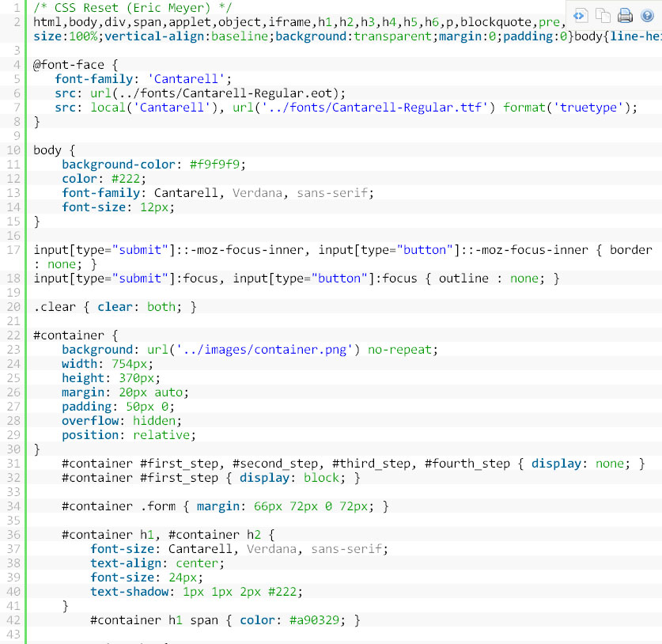Click the #f9f9f9 background color value
The image size is (662, 644).
214,165
